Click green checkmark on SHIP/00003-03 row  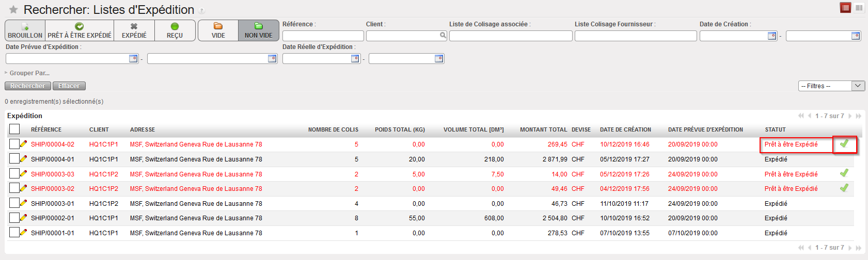click(844, 173)
